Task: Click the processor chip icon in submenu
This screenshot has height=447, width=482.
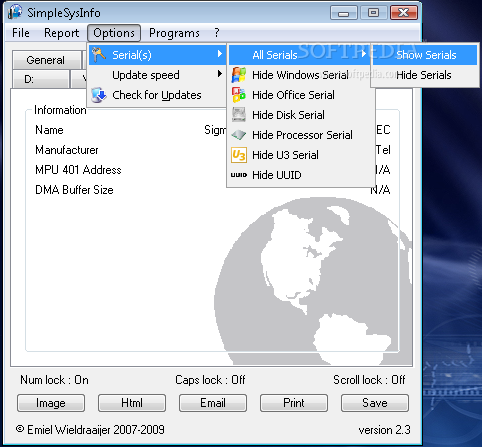Action: click(x=239, y=135)
